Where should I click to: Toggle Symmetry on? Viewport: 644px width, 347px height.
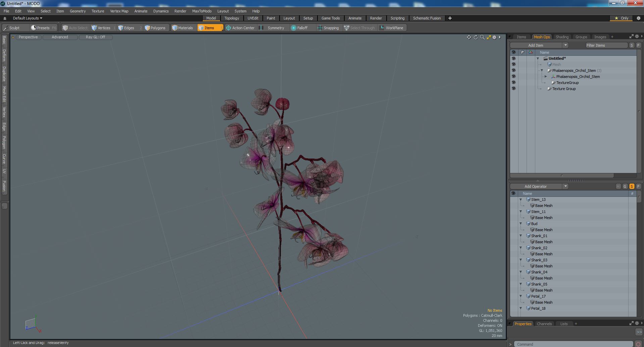click(273, 28)
